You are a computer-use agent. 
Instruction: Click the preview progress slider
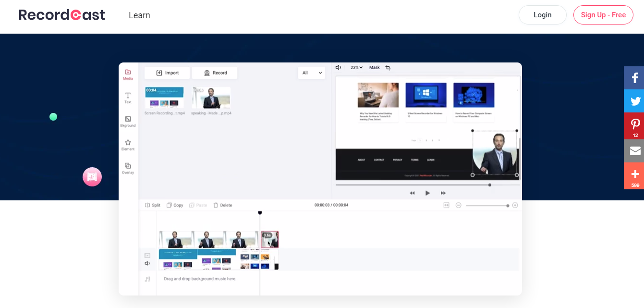pos(427,185)
